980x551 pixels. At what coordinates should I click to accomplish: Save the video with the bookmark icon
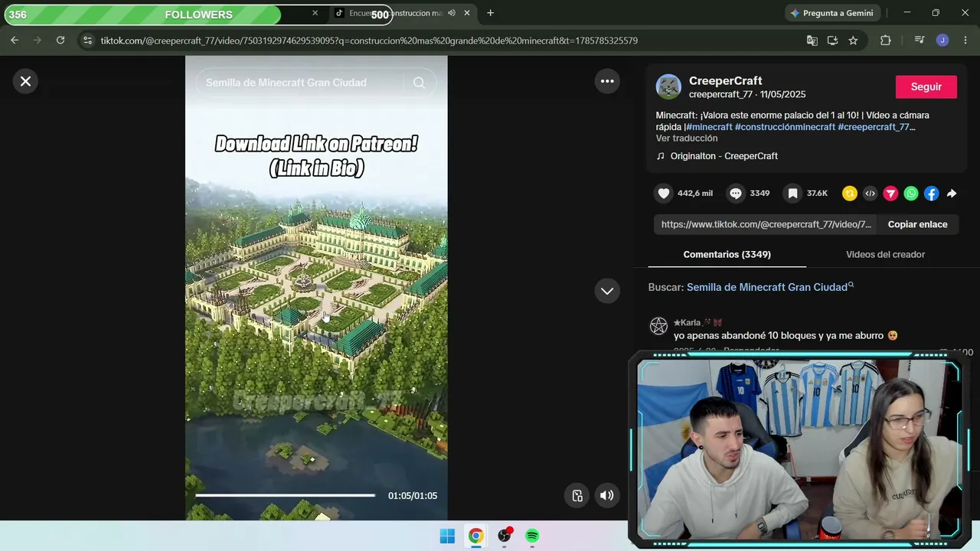pos(792,194)
